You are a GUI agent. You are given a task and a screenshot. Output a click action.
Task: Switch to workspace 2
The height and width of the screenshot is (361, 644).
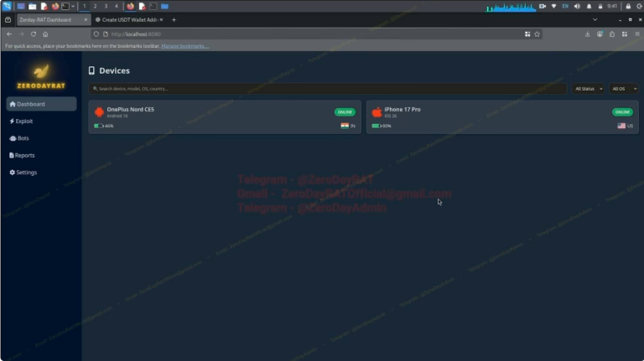tap(95, 6)
